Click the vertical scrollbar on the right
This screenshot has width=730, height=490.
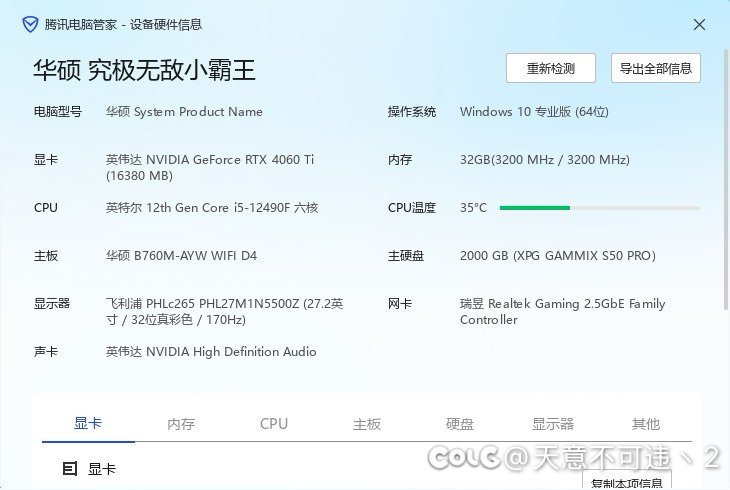[x=726, y=179]
